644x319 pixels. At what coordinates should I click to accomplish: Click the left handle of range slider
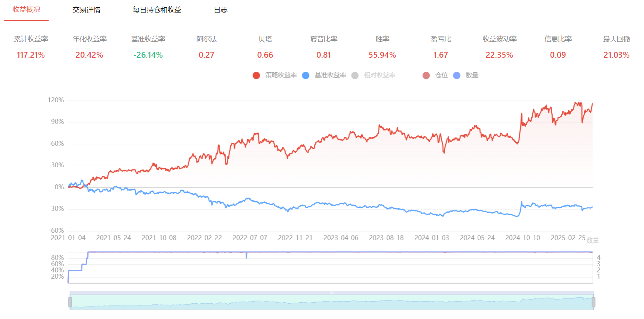coord(70,302)
